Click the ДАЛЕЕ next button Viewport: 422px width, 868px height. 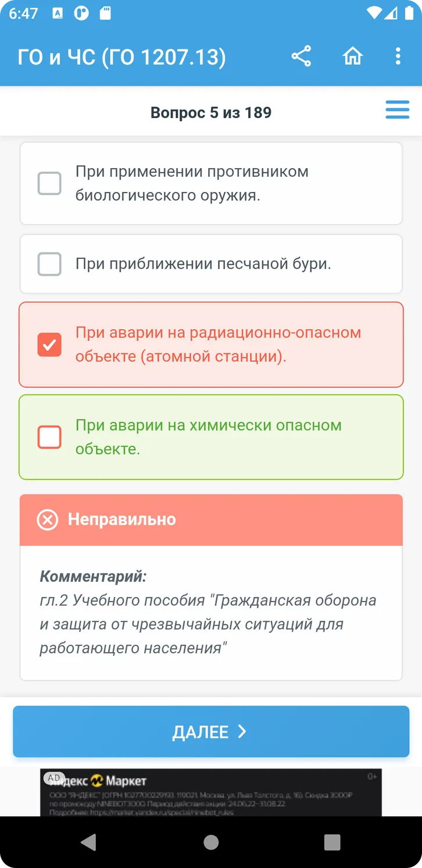pos(211,731)
